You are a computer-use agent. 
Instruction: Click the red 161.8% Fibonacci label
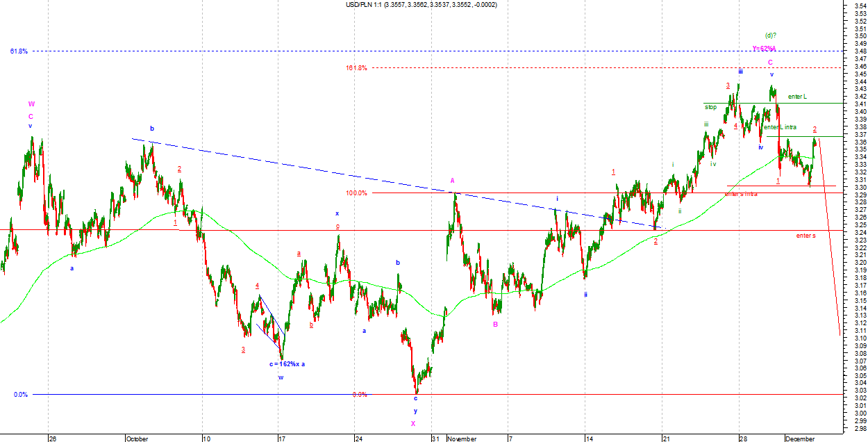356,68
